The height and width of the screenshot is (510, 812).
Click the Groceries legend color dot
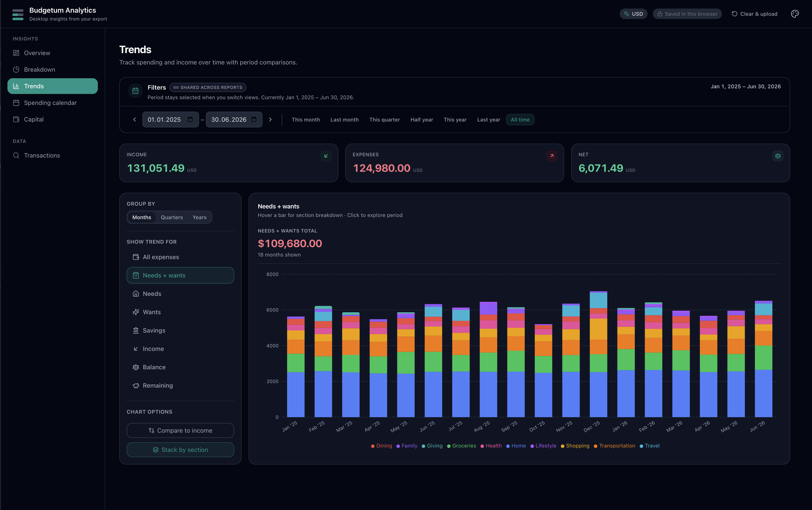click(x=449, y=446)
